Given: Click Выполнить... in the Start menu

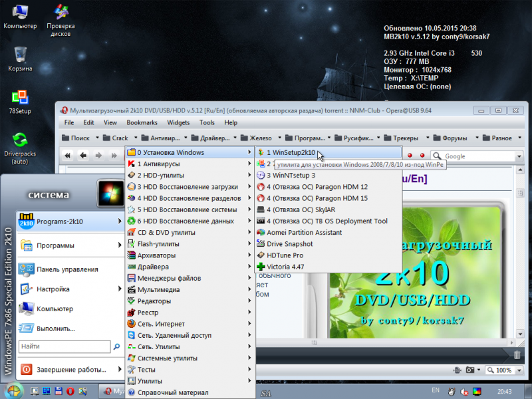Looking at the screenshot, I should [x=70, y=329].
